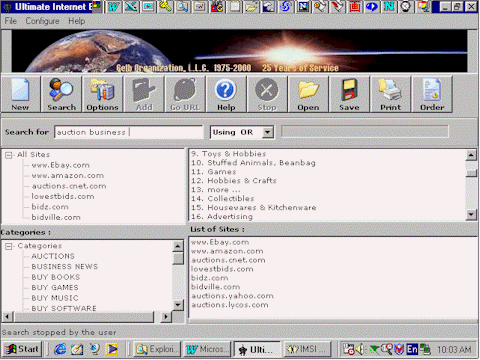
Task: Select bidz.com in All Sites tree
Action: pyautogui.click(x=50, y=207)
